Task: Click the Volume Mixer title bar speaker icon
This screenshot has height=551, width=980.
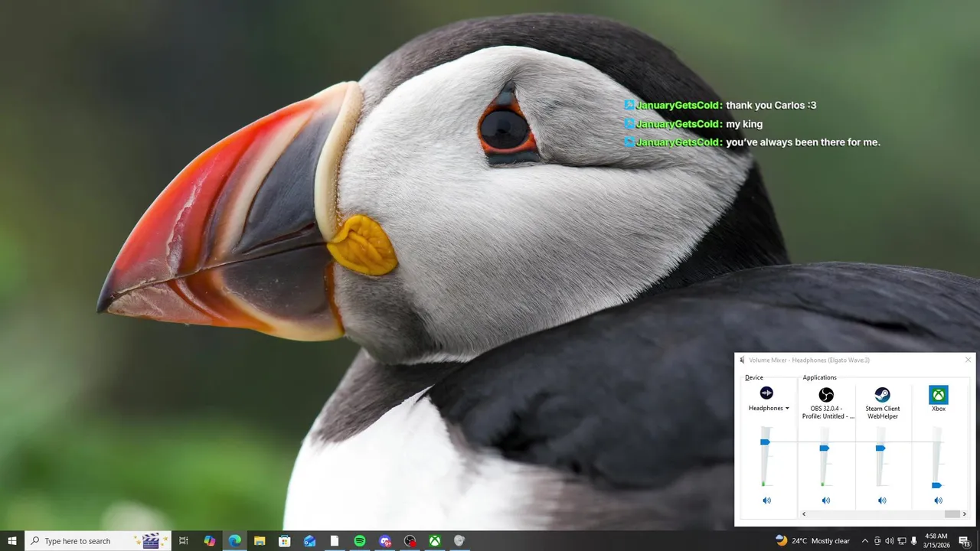Action: [x=742, y=360]
